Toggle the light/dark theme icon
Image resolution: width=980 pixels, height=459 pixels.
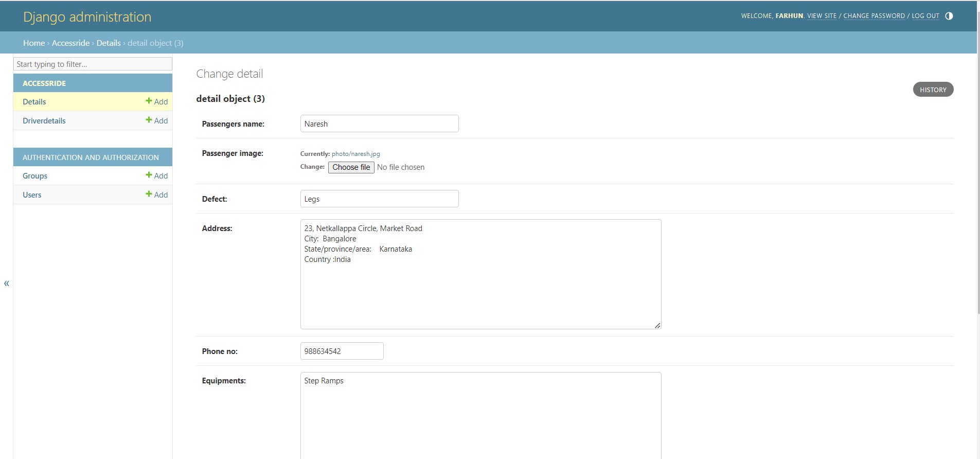pos(949,16)
